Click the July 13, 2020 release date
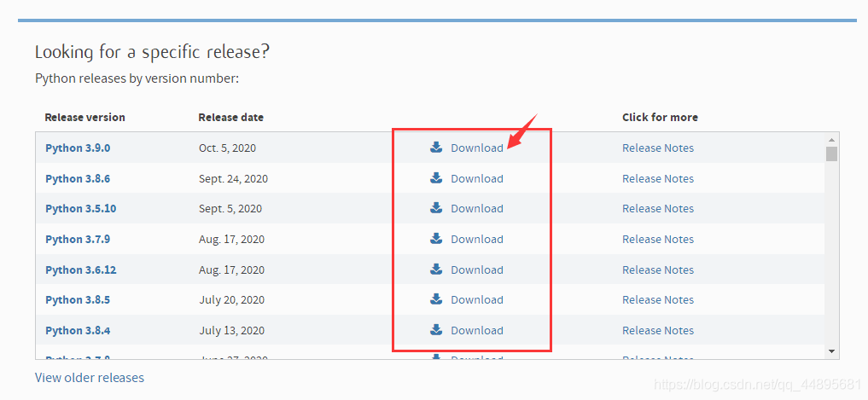The width and height of the screenshot is (868, 400). (x=232, y=330)
